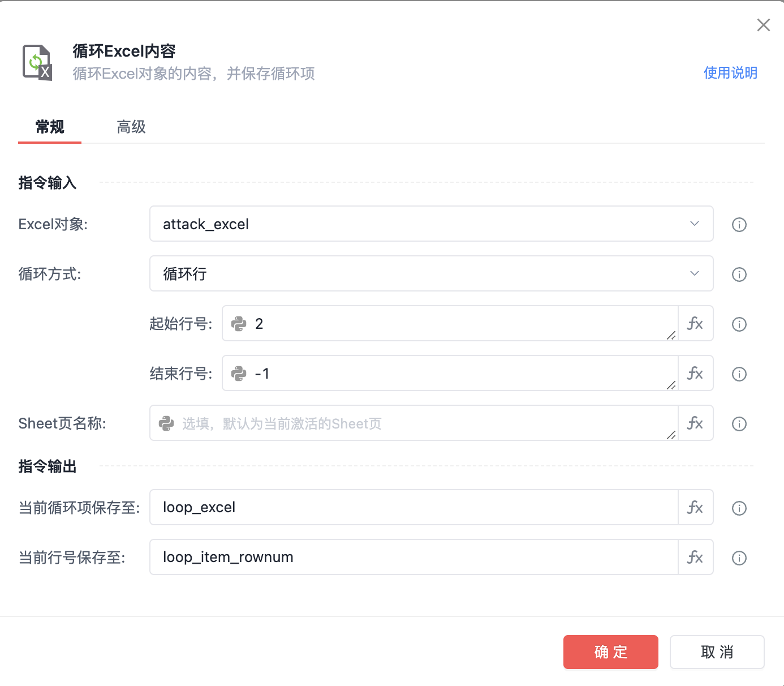Click the info icon beside 循环方式
The image size is (784, 686).
[739, 275]
